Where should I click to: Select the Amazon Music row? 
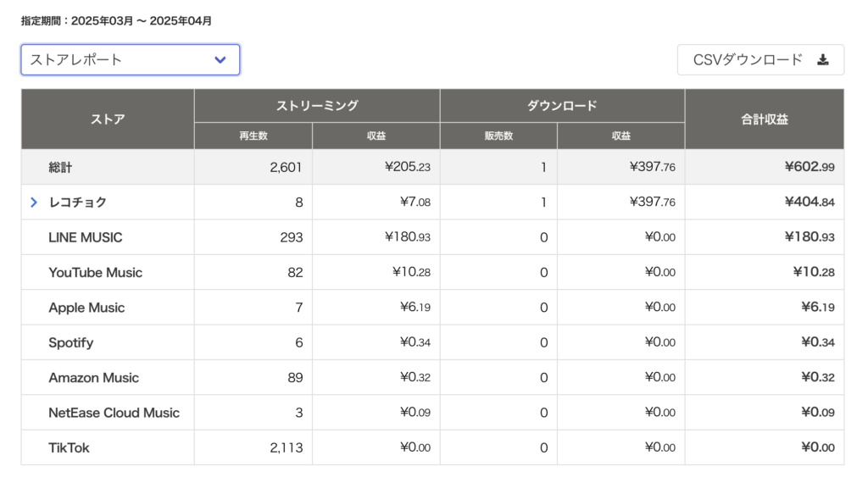click(x=432, y=377)
